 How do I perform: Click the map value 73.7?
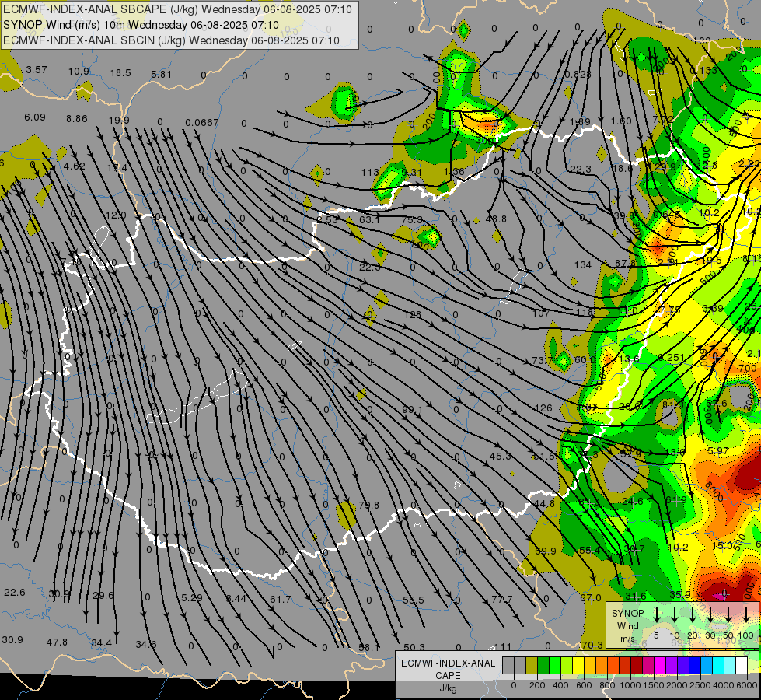point(543,361)
